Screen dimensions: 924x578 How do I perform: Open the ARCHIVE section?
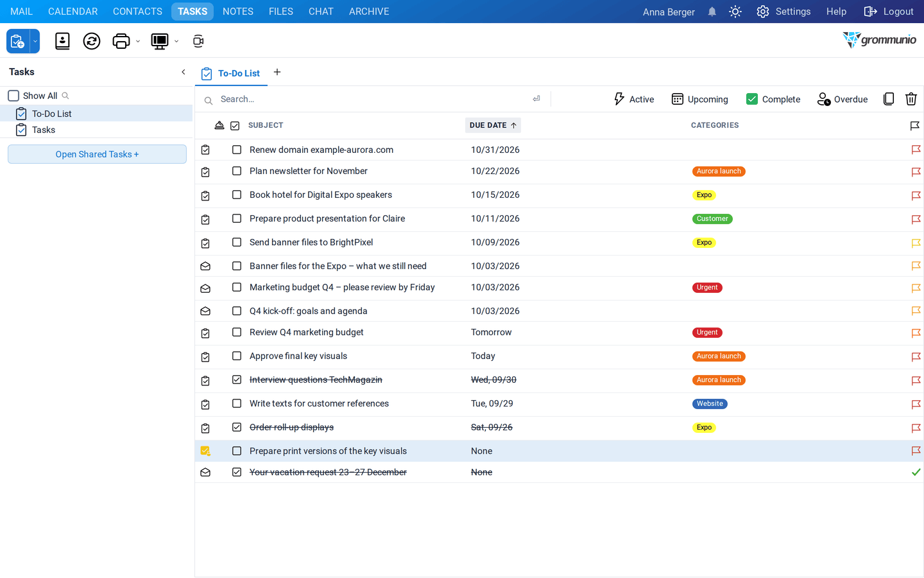369,12
